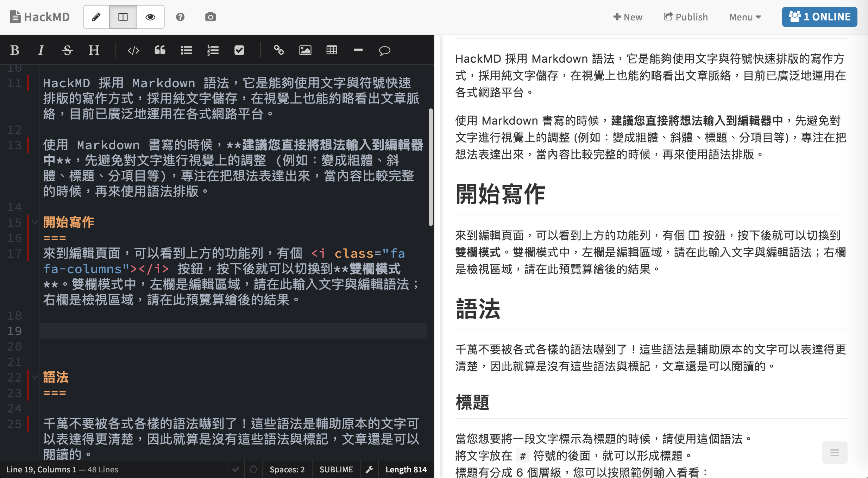Switch to edit-only mode pencil toggle
The image size is (868, 478).
coord(96,17)
